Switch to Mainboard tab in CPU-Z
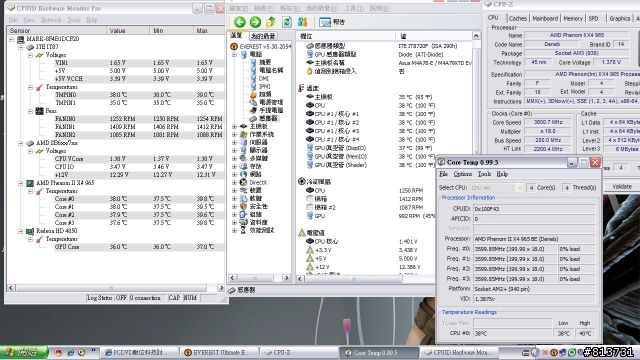The image size is (640, 360). tap(545, 18)
